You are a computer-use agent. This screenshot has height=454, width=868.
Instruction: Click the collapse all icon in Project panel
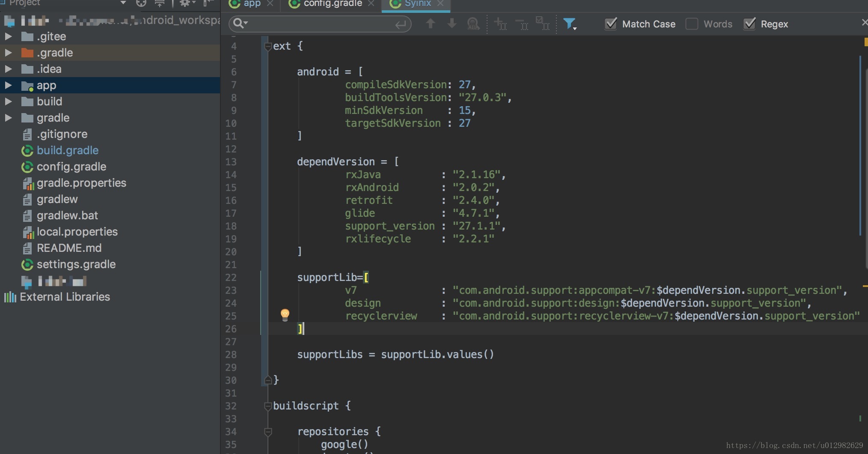click(x=160, y=3)
